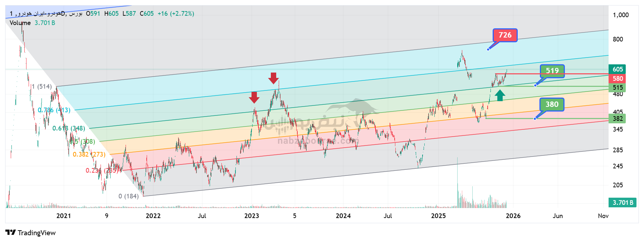Click the 2023 label on time axis
Screen dimensions: 644x242
click(252, 216)
